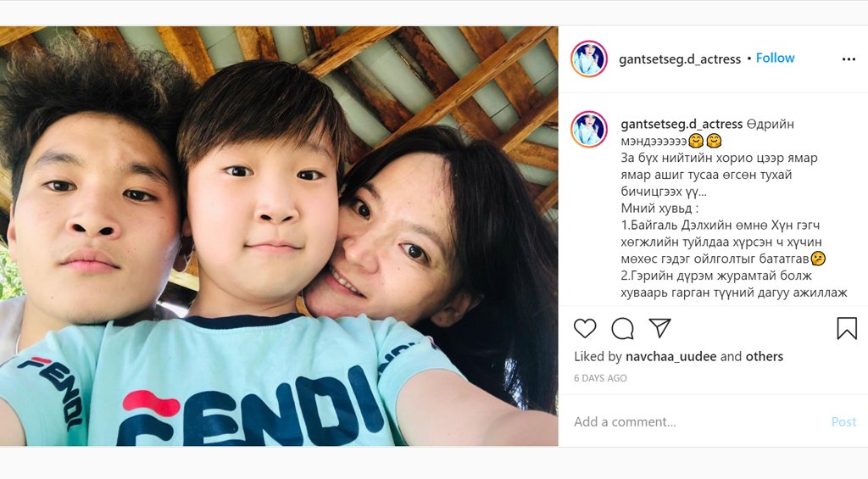Click the Mongolian caption text block
868x479 pixels.
734,209
